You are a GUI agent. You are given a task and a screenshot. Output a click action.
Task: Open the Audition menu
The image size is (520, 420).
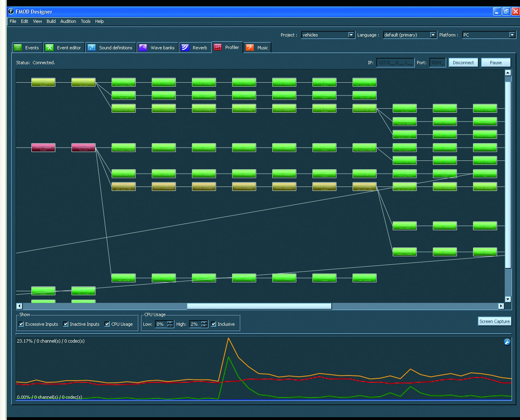tap(68, 21)
